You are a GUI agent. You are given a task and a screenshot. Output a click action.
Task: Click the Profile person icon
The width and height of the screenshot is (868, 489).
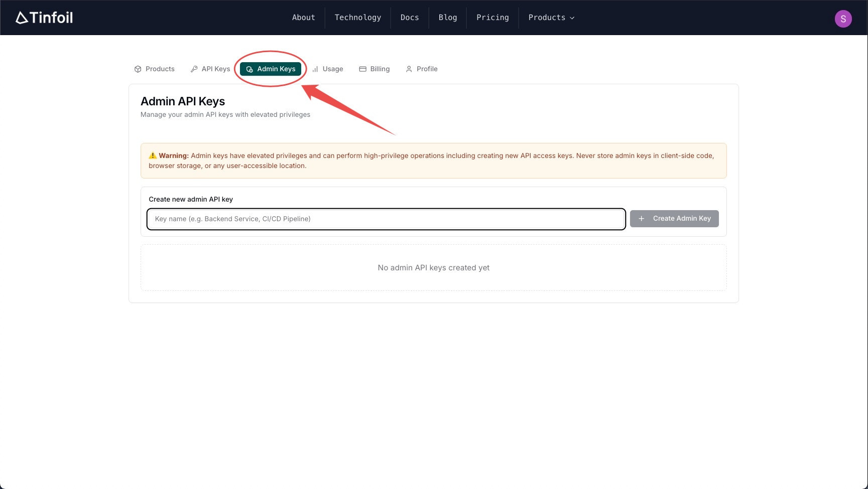click(x=409, y=69)
